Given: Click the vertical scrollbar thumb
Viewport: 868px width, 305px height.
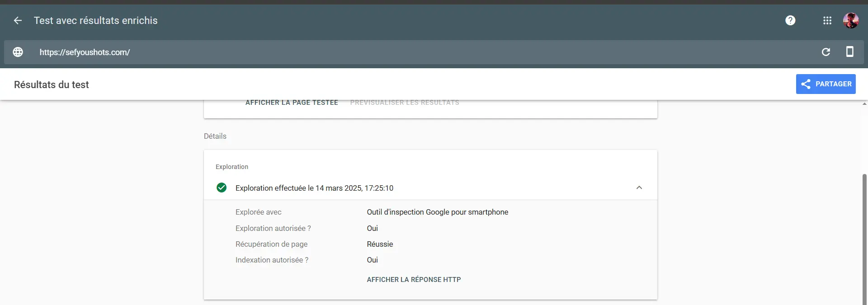Looking at the screenshot, I should pyautogui.click(x=864, y=239).
